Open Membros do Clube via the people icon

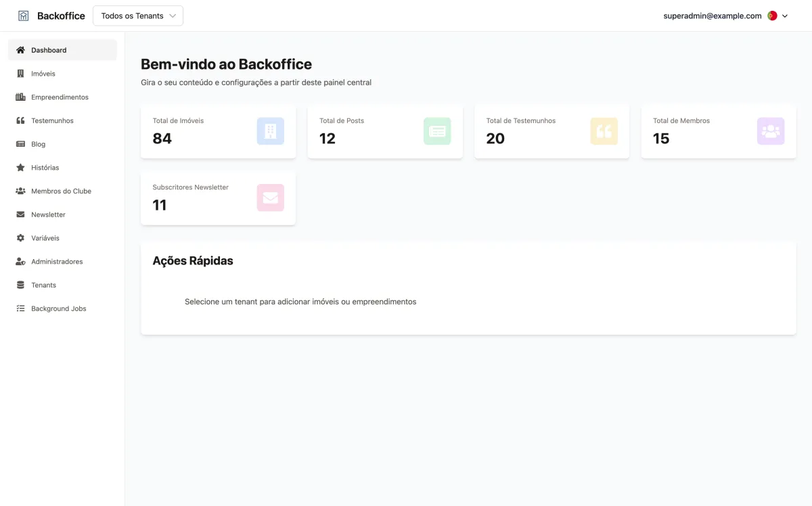click(20, 191)
